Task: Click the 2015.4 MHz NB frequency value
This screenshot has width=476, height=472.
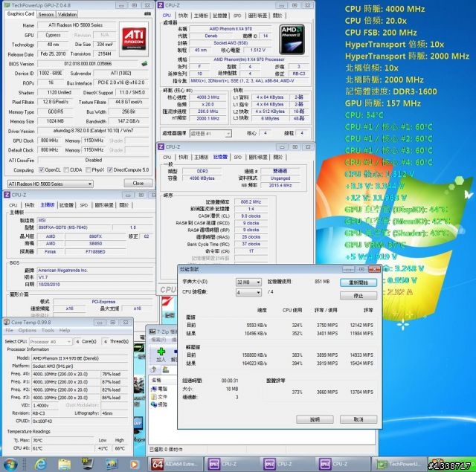Action: click(280, 185)
